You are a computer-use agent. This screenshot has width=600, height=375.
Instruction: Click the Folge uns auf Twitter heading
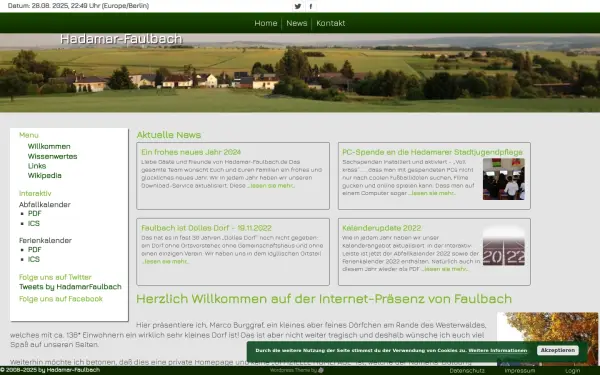(x=55, y=277)
